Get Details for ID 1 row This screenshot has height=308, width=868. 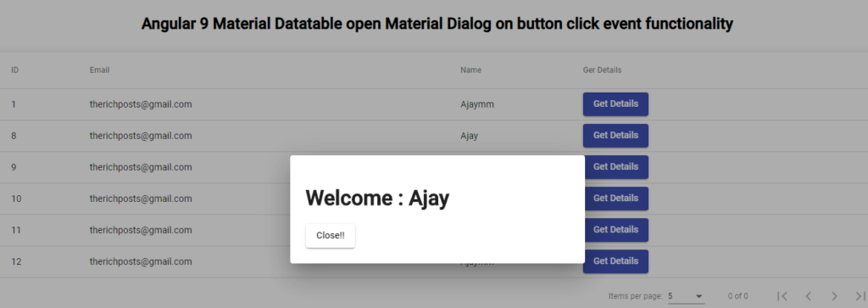[615, 104]
